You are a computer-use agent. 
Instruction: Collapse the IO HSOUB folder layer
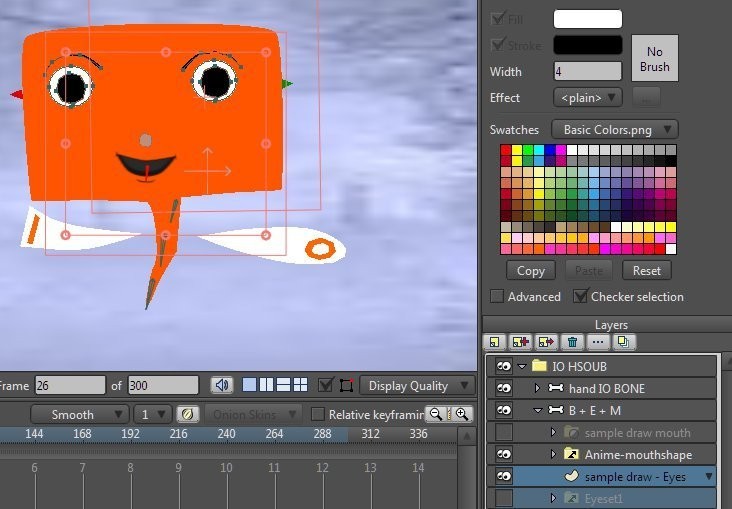coord(522,366)
